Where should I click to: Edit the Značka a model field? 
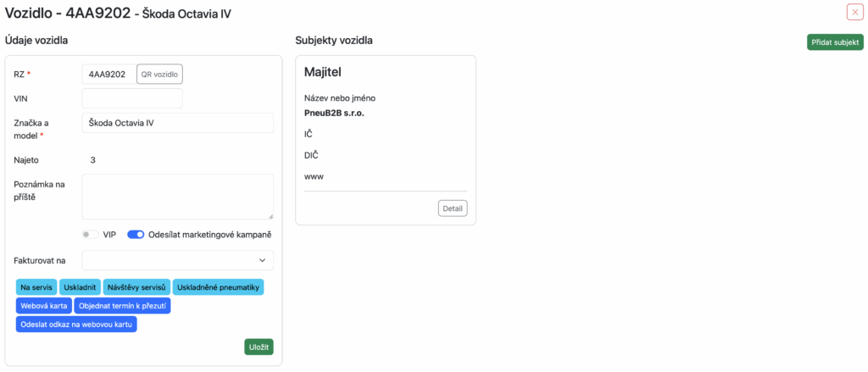click(177, 123)
